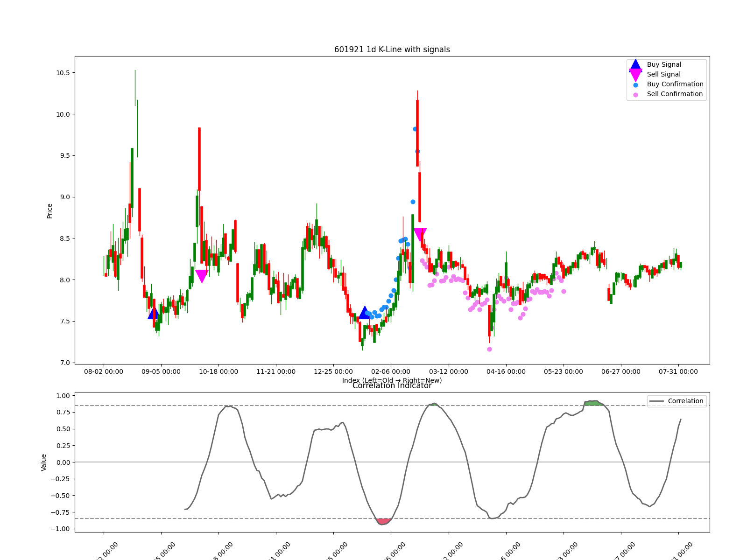Click the 0.50 correlation tick label
The width and height of the screenshot is (747, 560).
[63, 429]
